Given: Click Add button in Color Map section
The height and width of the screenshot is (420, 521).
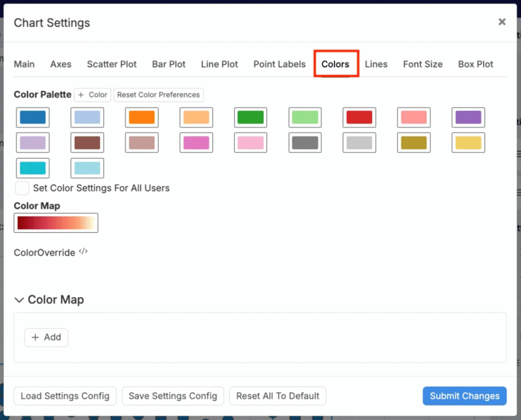Looking at the screenshot, I should click(x=46, y=337).
